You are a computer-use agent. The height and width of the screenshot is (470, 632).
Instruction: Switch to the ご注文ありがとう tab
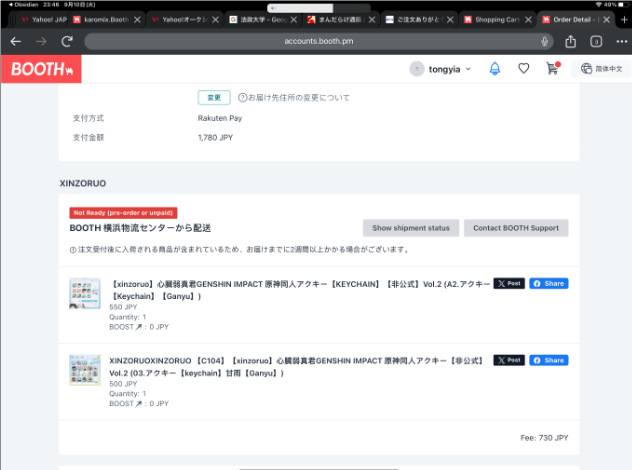click(414, 19)
